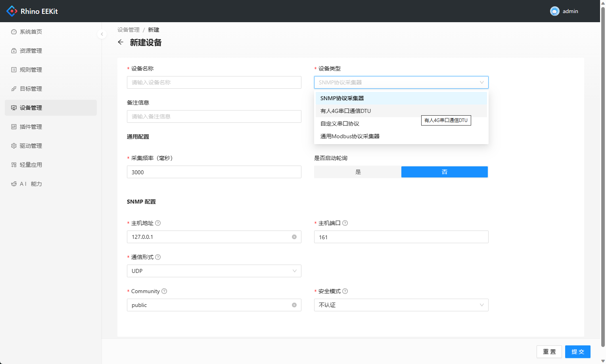Click the 备注信息 input field
Screen dimensions: 606x364
coord(214,116)
